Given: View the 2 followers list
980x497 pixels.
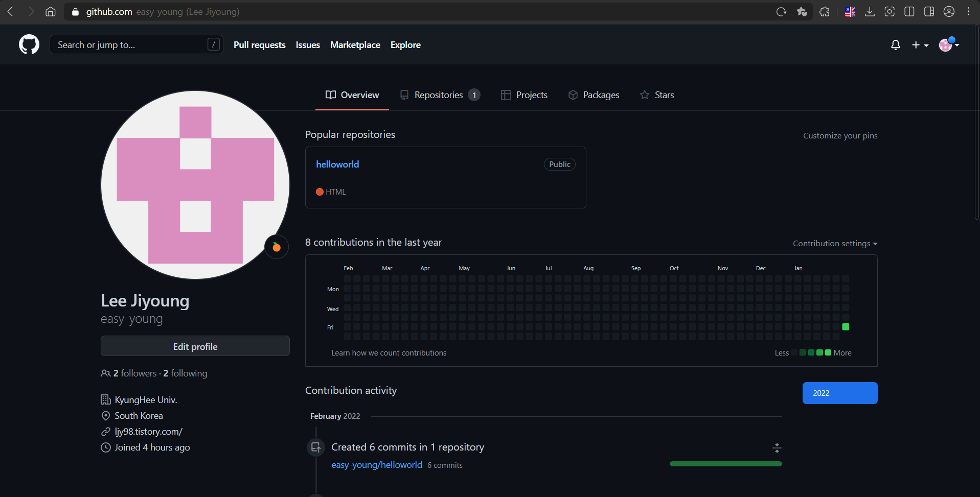Looking at the screenshot, I should (x=135, y=373).
